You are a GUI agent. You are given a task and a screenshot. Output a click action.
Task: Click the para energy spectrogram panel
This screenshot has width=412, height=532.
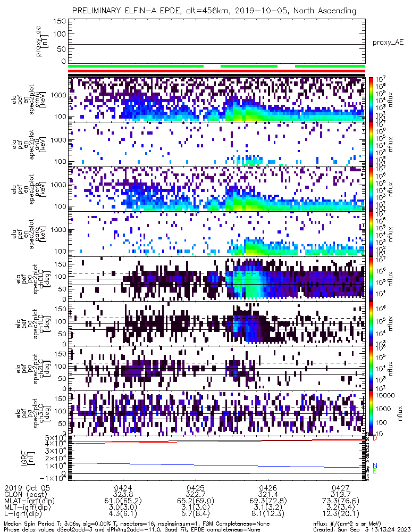click(x=217, y=234)
